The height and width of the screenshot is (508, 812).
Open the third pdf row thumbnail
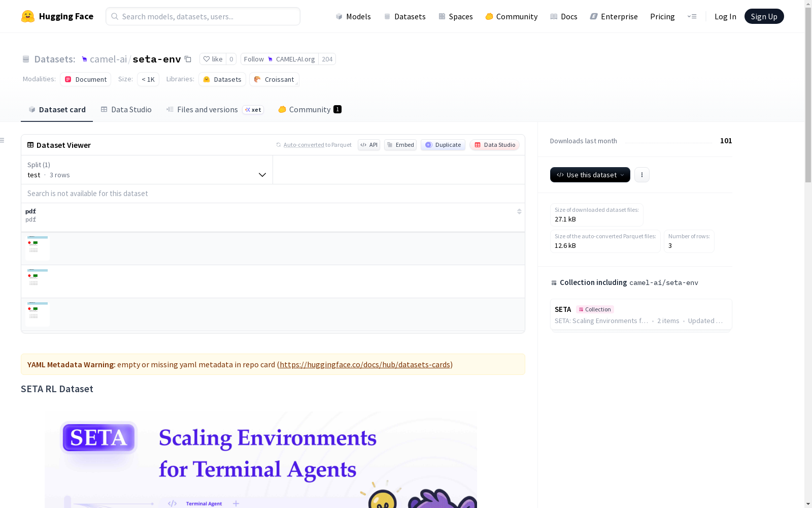click(38, 314)
